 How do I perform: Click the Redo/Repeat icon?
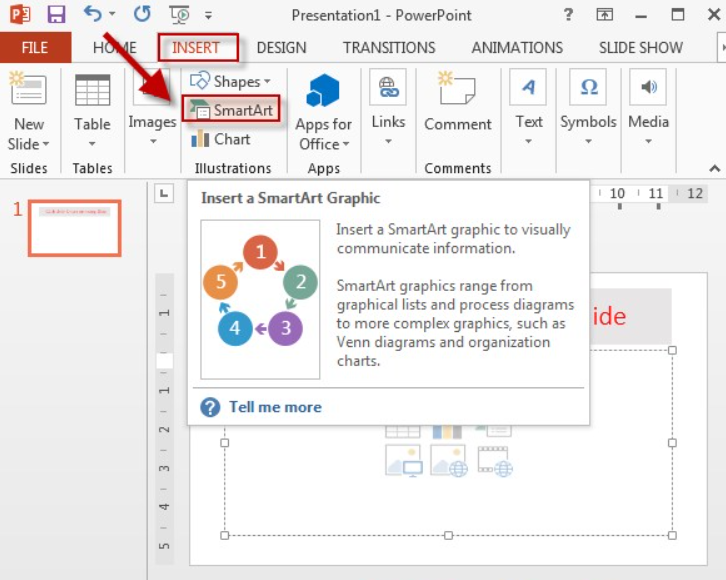[x=142, y=15]
